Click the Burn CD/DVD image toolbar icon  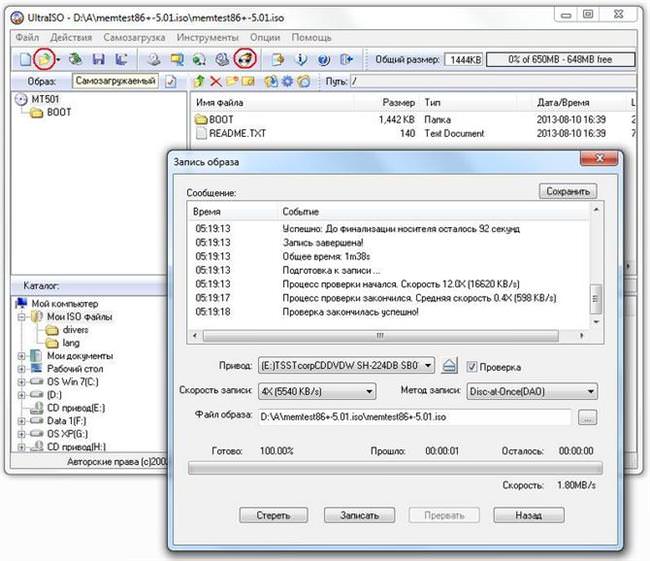click(x=245, y=58)
